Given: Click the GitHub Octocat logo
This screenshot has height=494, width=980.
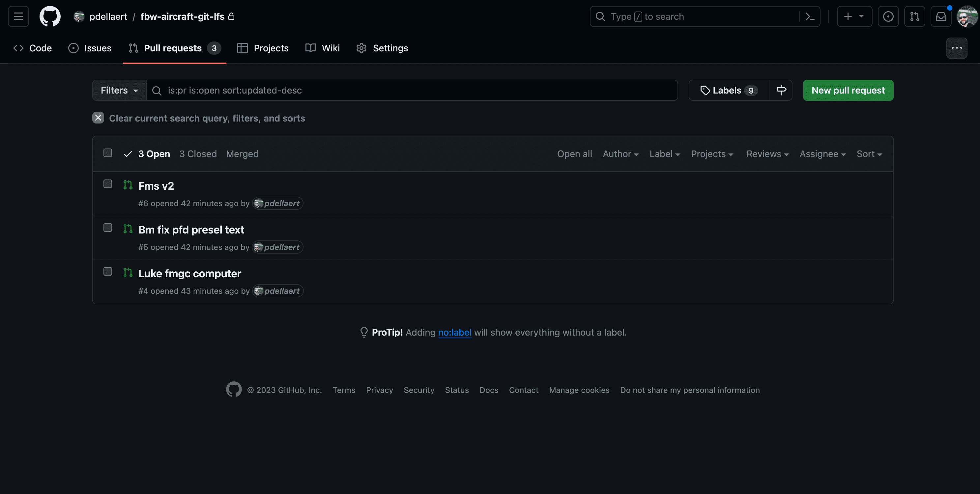Looking at the screenshot, I should pyautogui.click(x=50, y=16).
